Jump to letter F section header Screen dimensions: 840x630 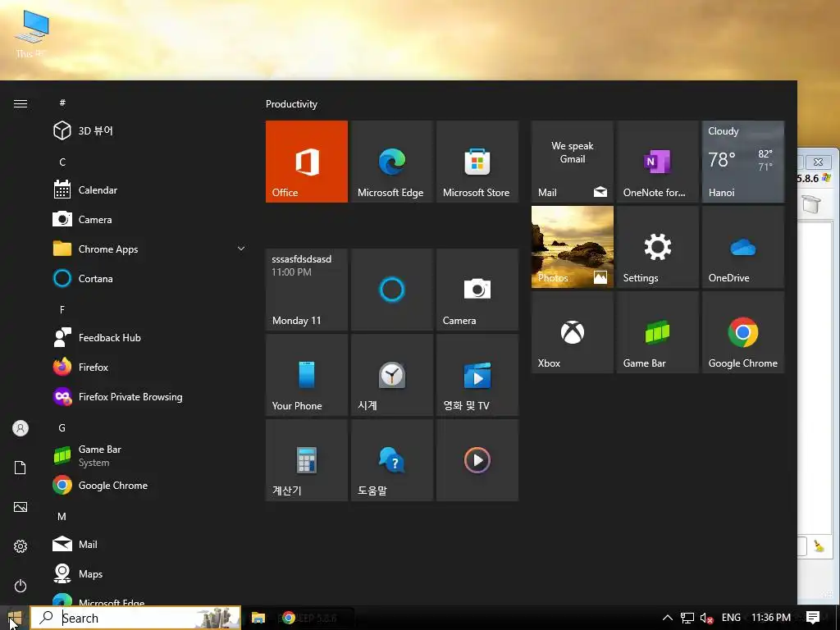[62, 309]
